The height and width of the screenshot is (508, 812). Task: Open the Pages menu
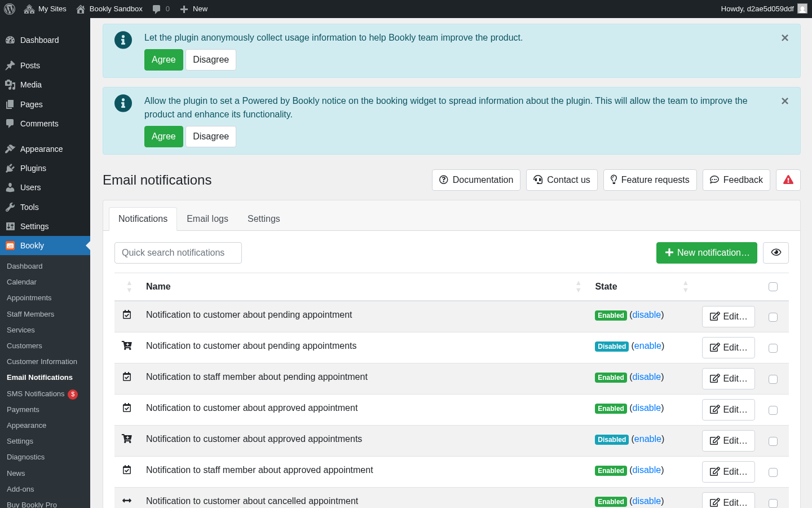pos(45,104)
